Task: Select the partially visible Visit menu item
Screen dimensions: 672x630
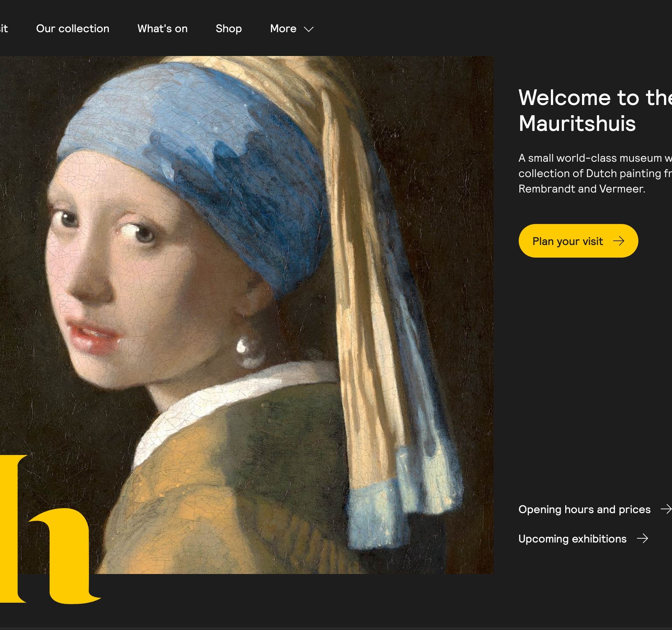Action: pyautogui.click(x=3, y=29)
